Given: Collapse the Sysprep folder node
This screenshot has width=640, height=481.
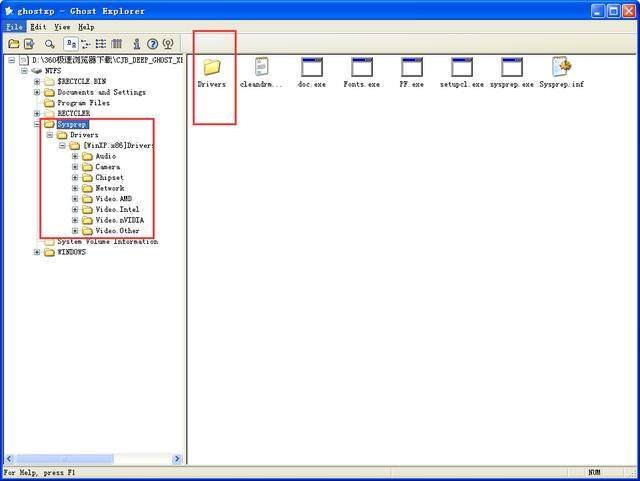Looking at the screenshot, I should click(x=37, y=124).
